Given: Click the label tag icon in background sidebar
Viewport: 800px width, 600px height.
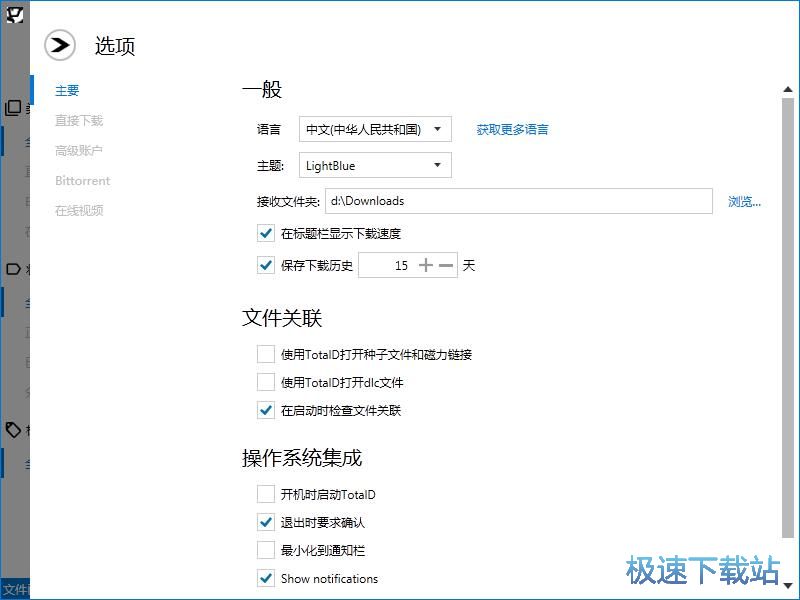Looking at the screenshot, I should pos(13,269).
